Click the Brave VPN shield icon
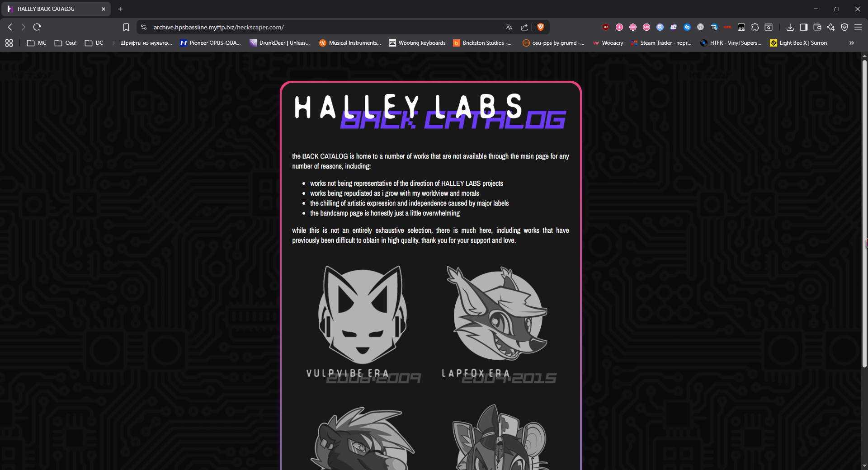868x470 pixels. coord(844,27)
